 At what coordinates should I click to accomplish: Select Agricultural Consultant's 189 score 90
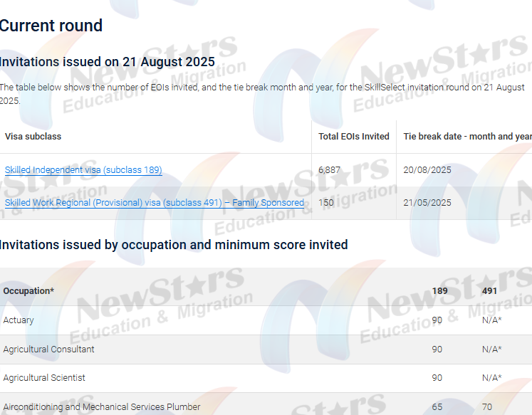[x=437, y=350]
